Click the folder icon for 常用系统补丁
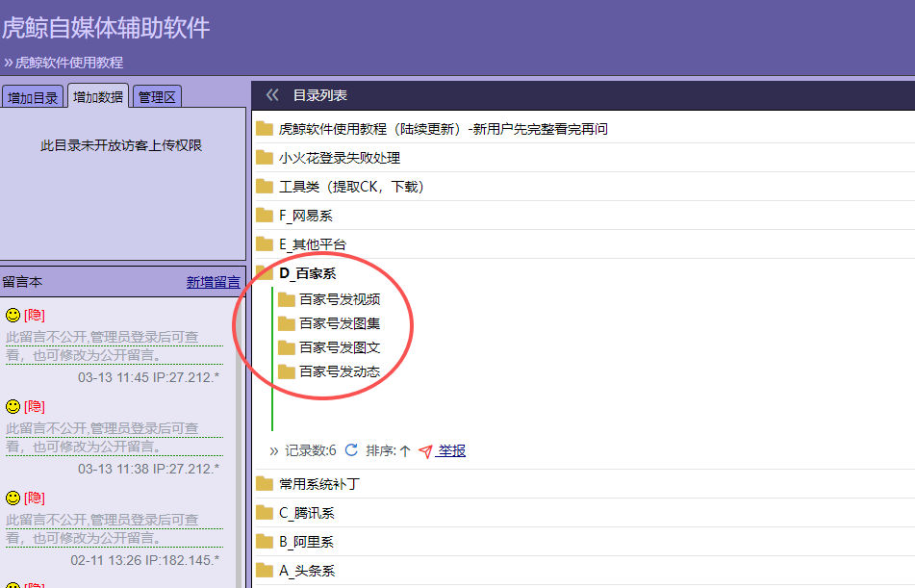915x588 pixels. (265, 484)
